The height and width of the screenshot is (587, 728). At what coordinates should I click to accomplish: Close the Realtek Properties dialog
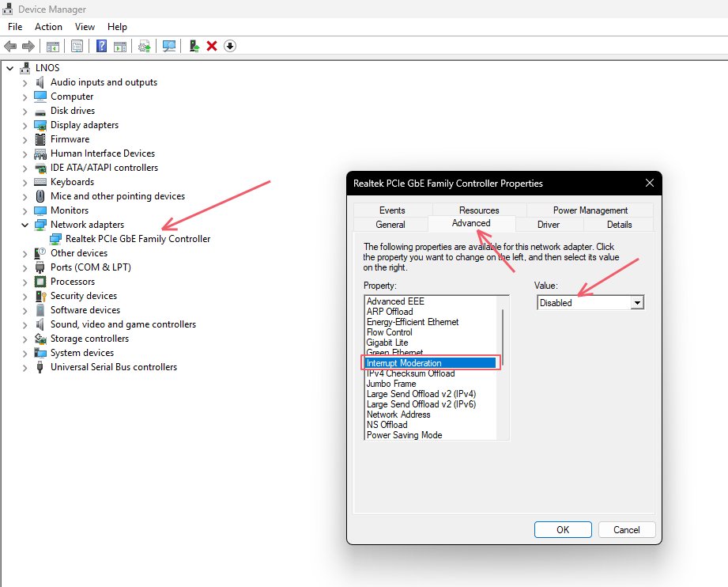point(650,183)
